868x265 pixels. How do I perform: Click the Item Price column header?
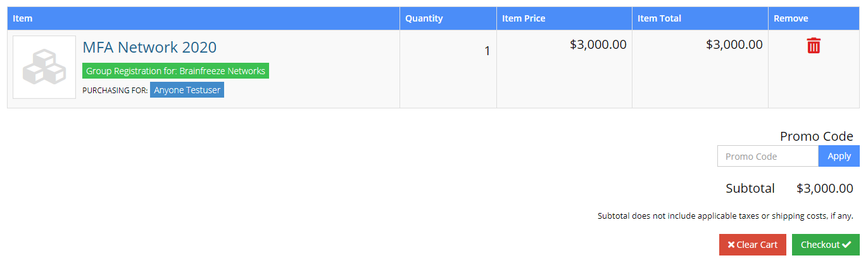(x=523, y=18)
